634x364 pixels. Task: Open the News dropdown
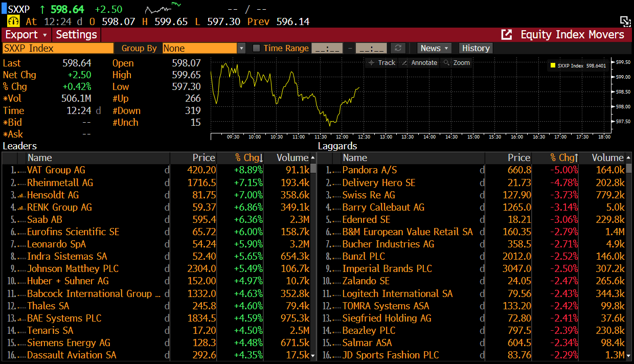[x=435, y=48]
